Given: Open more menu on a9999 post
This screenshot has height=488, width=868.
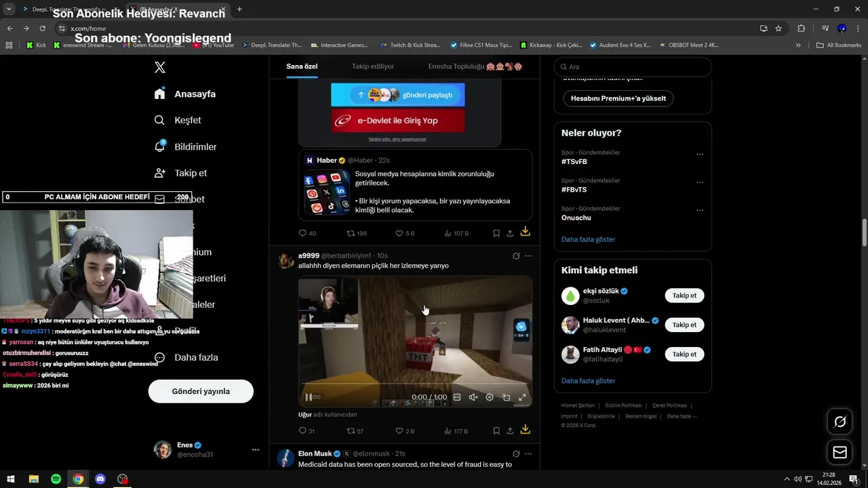Looking at the screenshot, I should [x=528, y=256].
